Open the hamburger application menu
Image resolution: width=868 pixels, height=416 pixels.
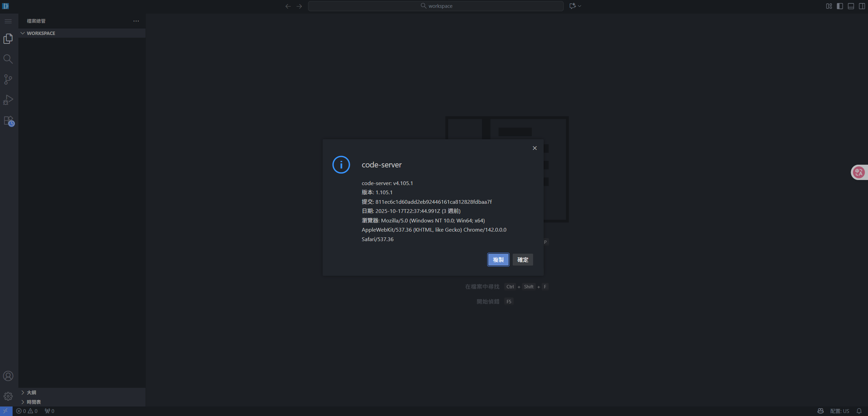(8, 21)
